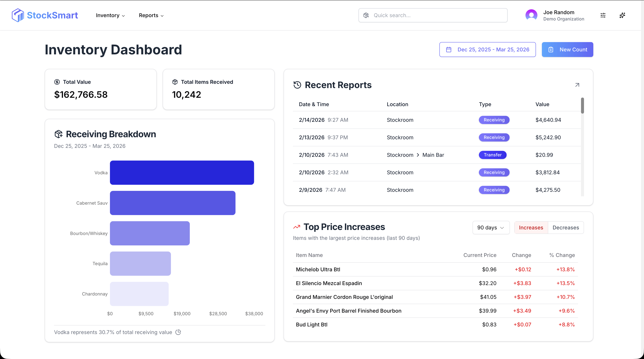
Task: Click the Total Value dollar icon
Action: click(57, 82)
